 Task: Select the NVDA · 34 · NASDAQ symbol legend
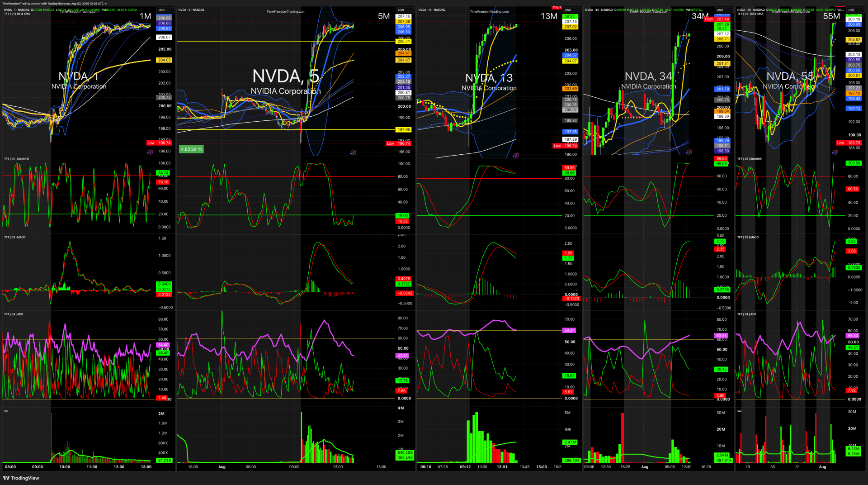[599, 10]
